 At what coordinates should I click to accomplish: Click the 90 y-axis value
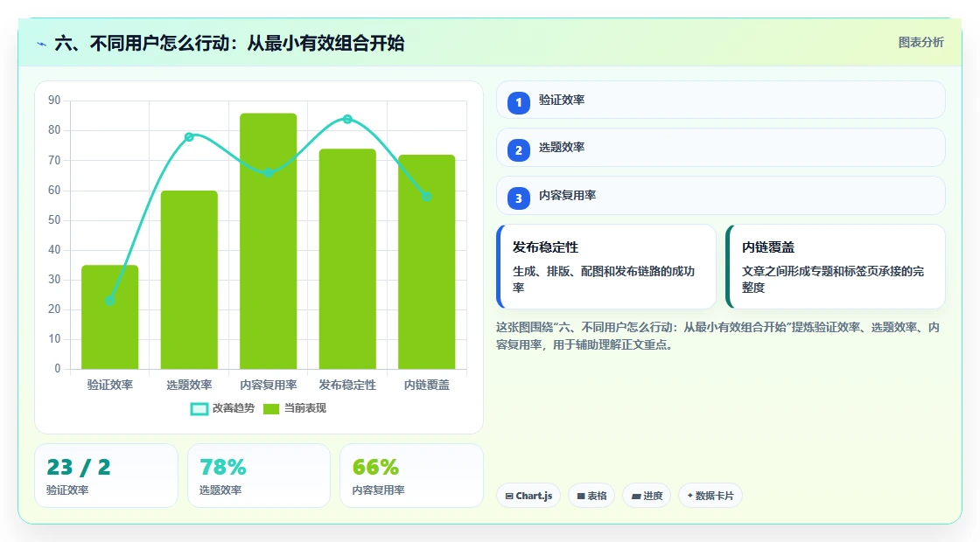tap(54, 101)
